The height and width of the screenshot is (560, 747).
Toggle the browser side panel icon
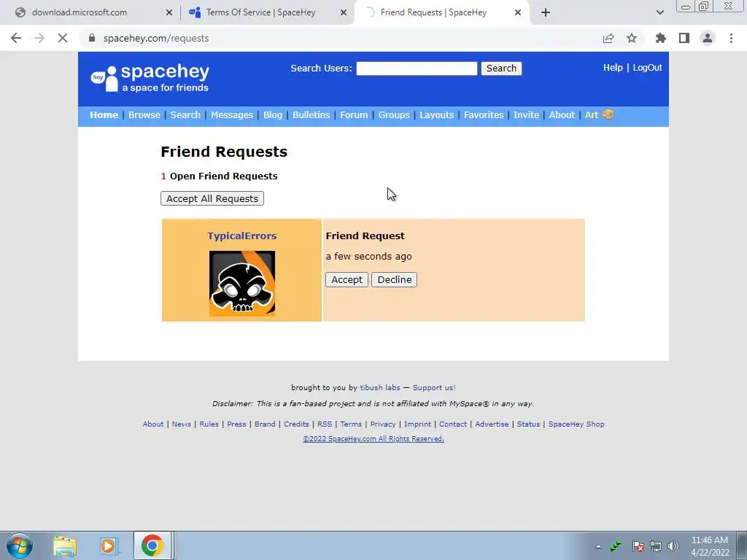[684, 38]
